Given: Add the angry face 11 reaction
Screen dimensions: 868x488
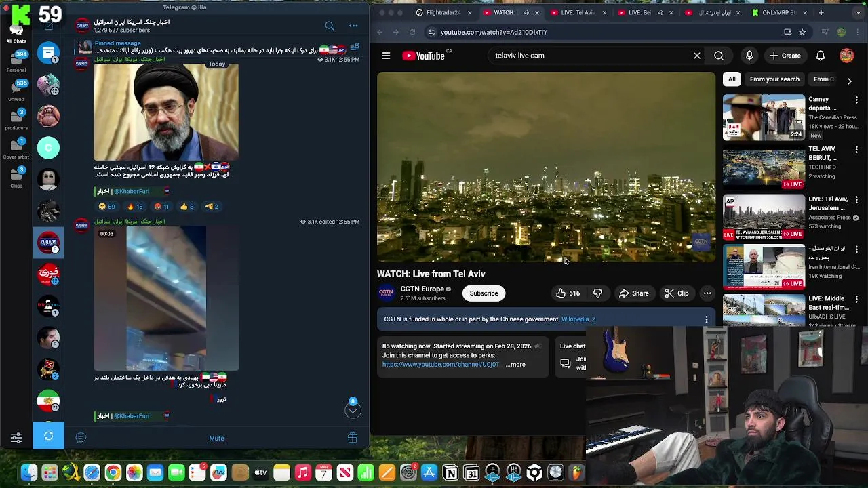Looking at the screenshot, I should (161, 207).
